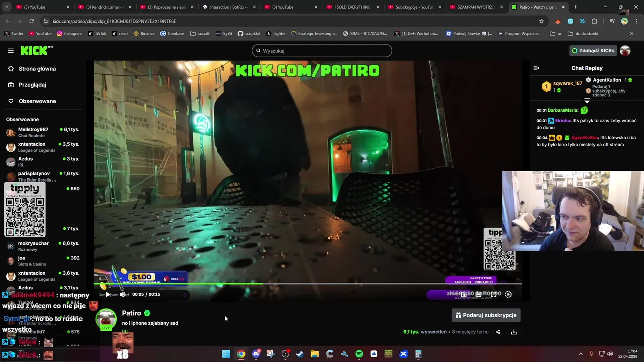Image resolution: width=644 pixels, height=362 pixels.
Task: Open TikTok bookmark
Action: [97, 34]
